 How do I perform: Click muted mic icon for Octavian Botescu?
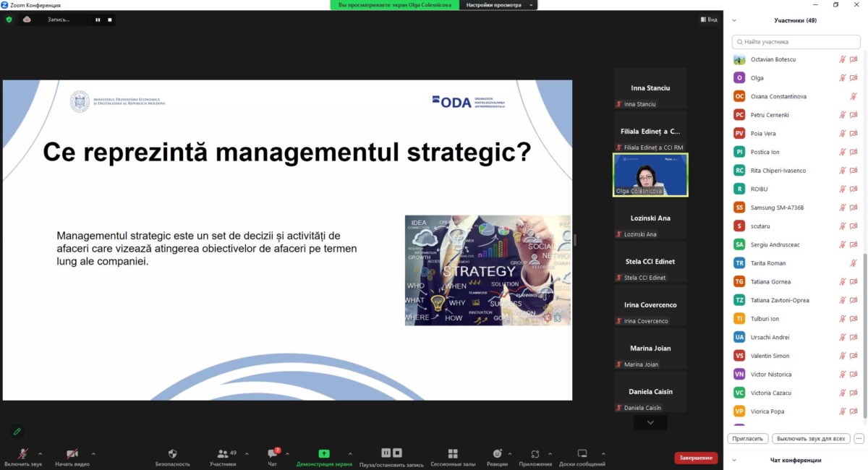point(843,59)
